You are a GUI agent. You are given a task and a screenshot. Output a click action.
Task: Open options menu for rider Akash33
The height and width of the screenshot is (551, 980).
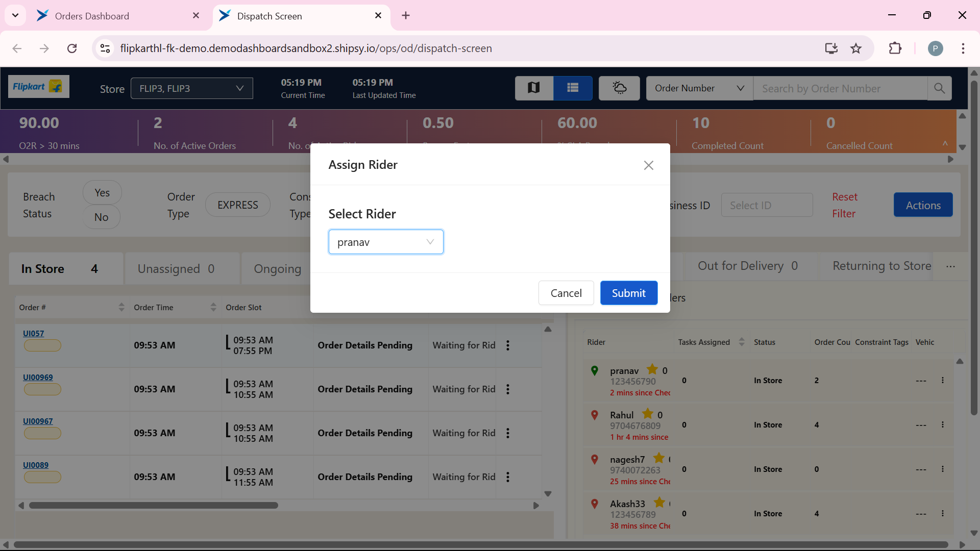point(942,513)
